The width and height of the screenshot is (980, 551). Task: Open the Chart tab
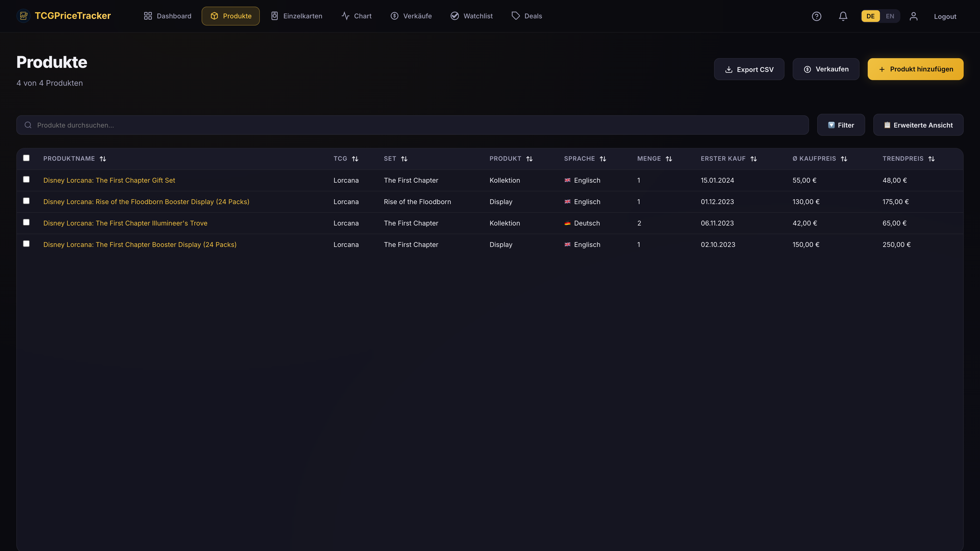point(357,16)
